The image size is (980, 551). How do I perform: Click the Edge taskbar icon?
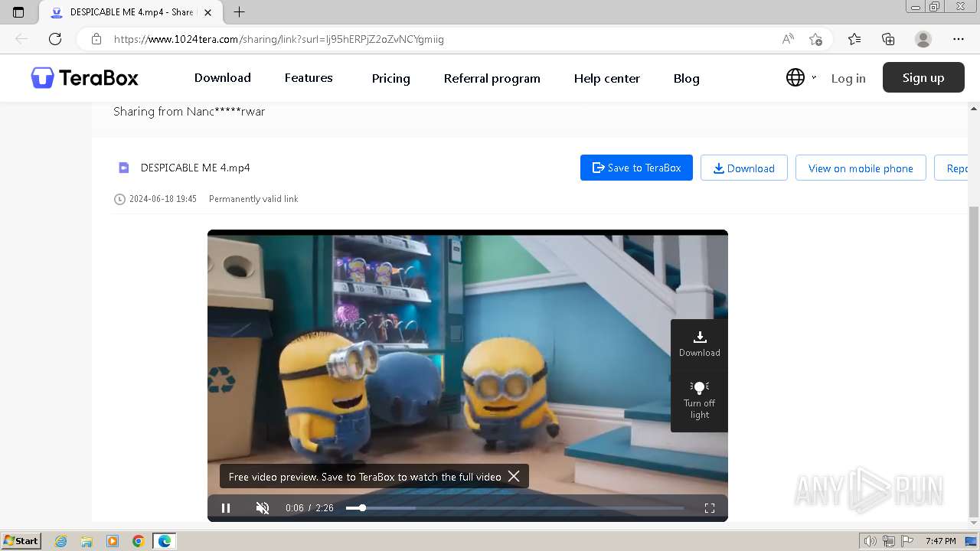coord(165,541)
